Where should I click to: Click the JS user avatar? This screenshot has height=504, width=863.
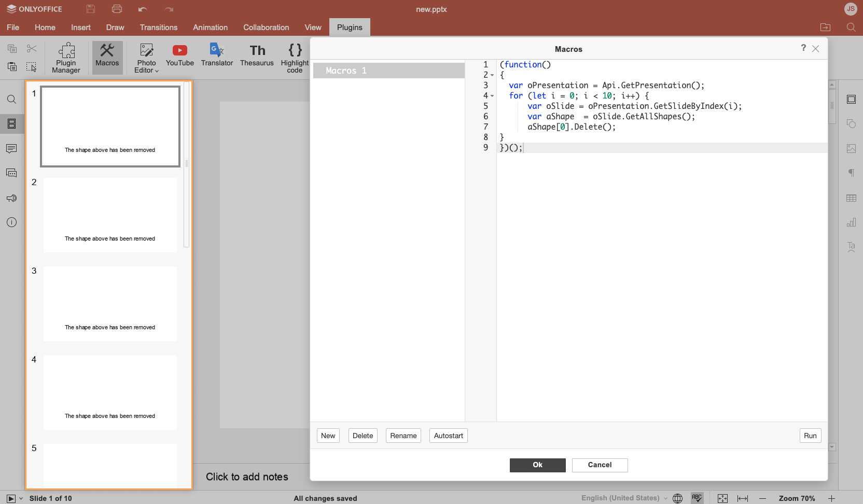click(851, 9)
